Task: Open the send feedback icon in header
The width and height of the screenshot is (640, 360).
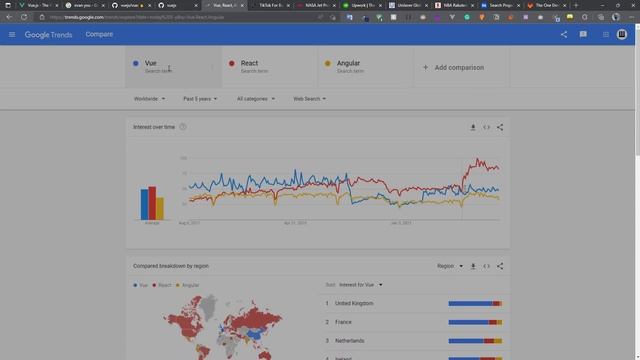Action: (583, 35)
